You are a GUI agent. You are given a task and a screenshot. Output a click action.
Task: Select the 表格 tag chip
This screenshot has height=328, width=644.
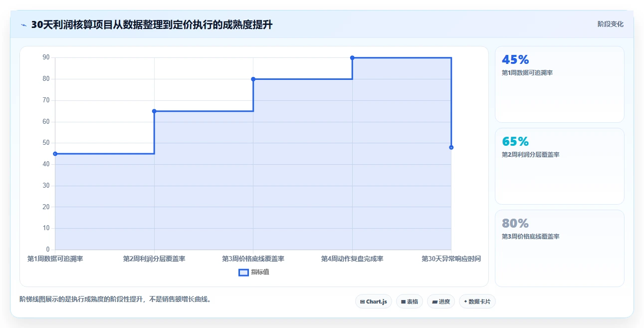click(410, 302)
